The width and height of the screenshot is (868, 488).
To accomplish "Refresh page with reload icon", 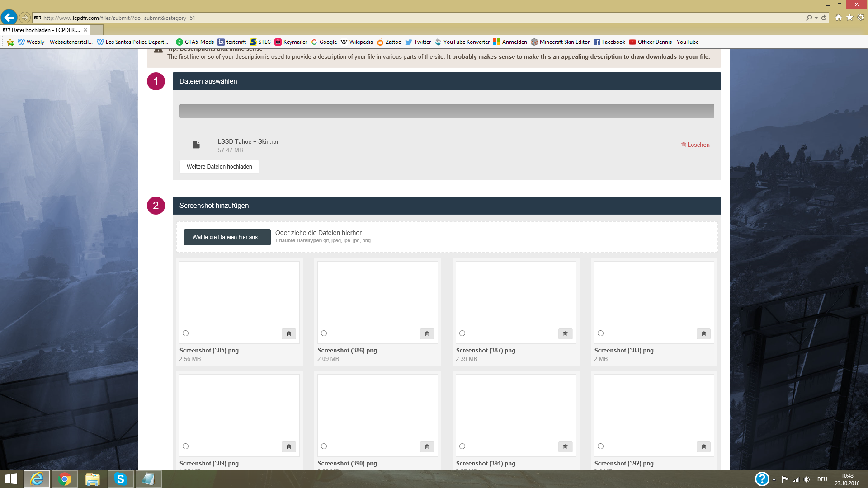I will [824, 18].
